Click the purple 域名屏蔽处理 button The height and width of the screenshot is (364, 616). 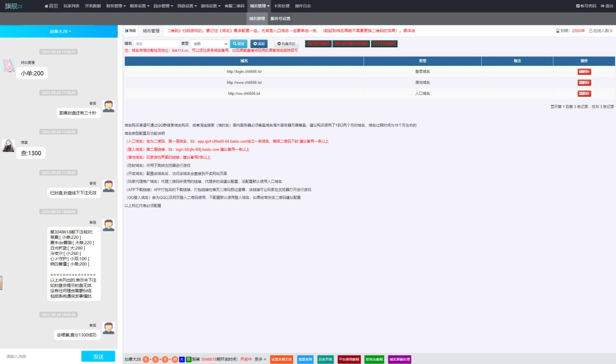(x=399, y=359)
